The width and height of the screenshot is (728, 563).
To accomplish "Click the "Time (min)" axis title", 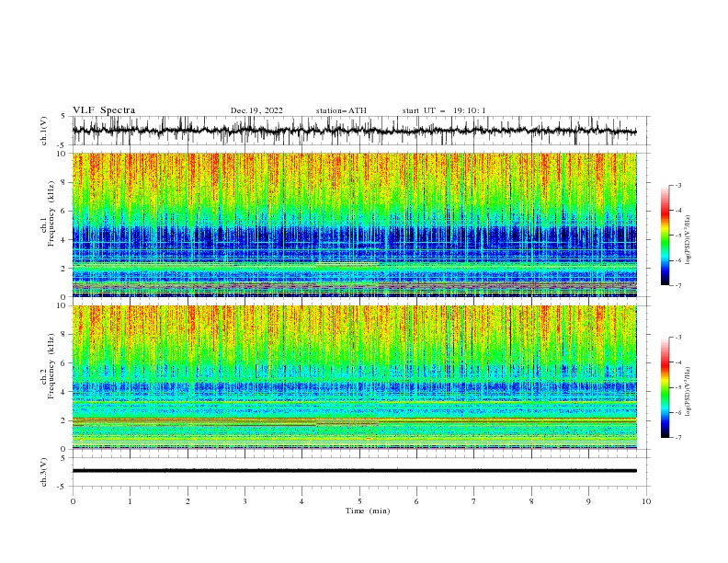I will tap(368, 511).
